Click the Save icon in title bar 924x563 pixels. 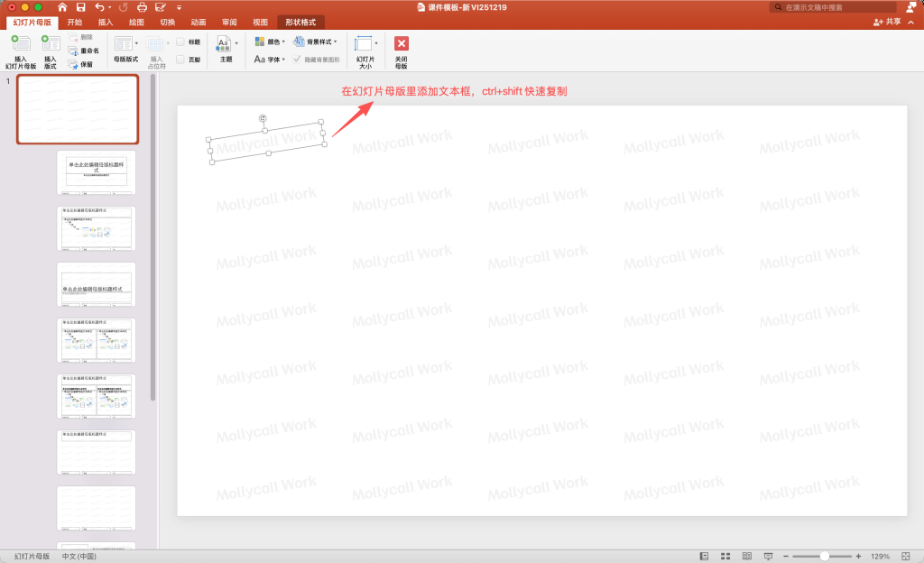tap(80, 7)
